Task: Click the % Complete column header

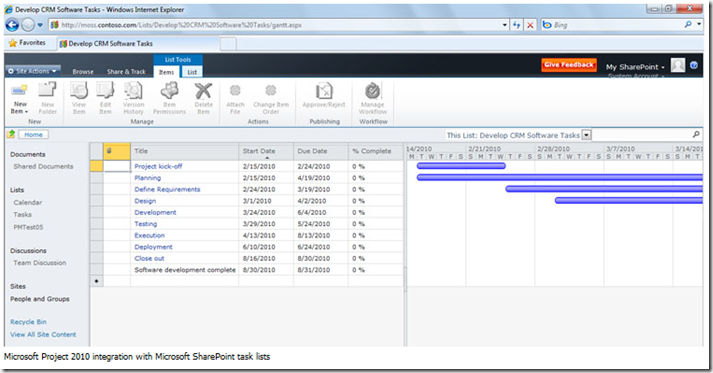Action: pyautogui.click(x=376, y=151)
